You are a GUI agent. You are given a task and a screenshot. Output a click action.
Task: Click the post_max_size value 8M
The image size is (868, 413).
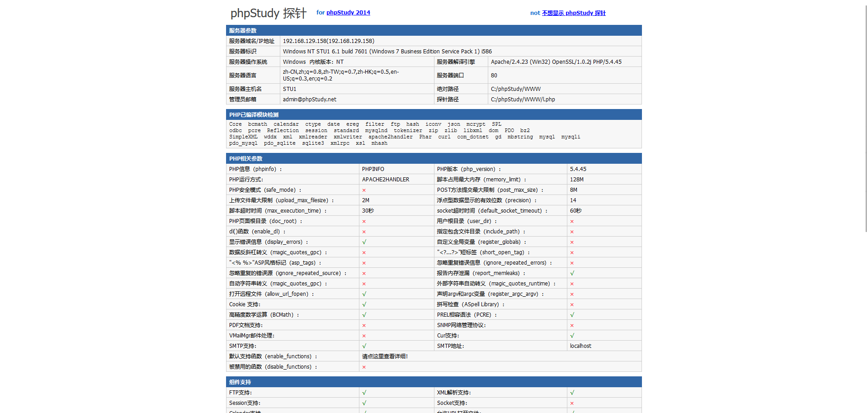pyautogui.click(x=574, y=190)
